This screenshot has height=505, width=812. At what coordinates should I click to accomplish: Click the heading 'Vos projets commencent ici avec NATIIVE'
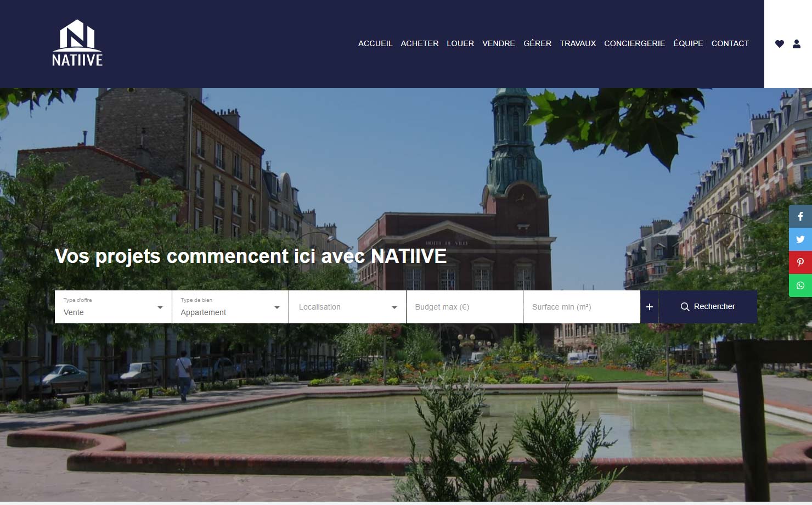click(251, 256)
